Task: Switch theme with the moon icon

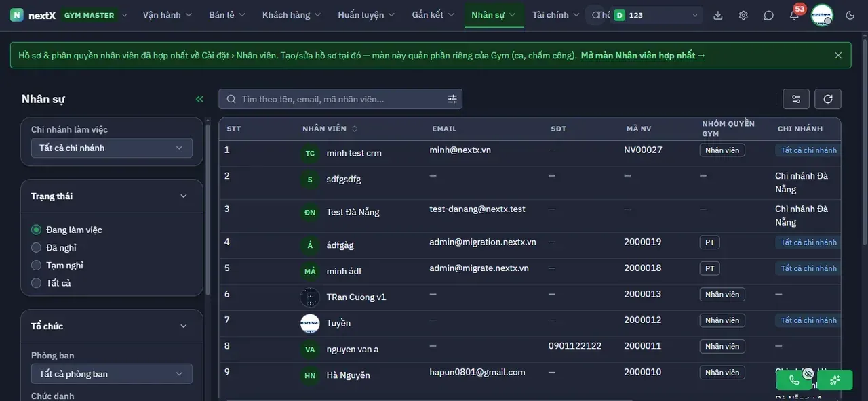Action: click(x=850, y=15)
